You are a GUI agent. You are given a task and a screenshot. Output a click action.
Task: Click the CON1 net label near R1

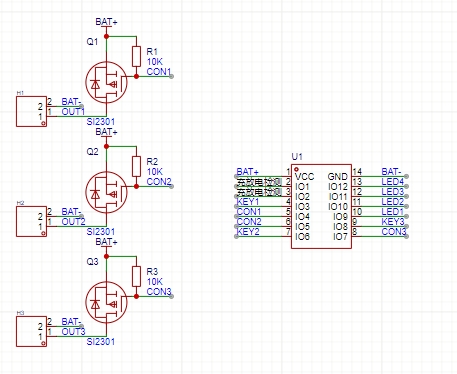[159, 72]
